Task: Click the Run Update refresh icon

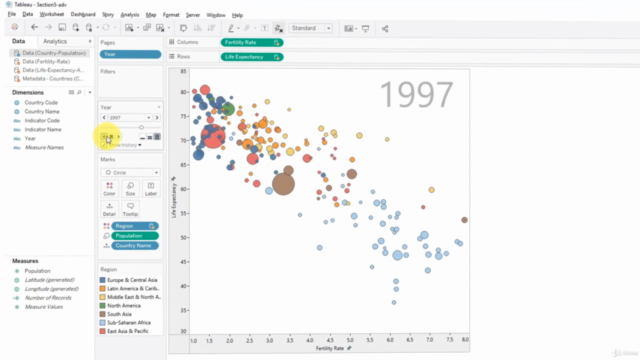Action: coord(106,27)
